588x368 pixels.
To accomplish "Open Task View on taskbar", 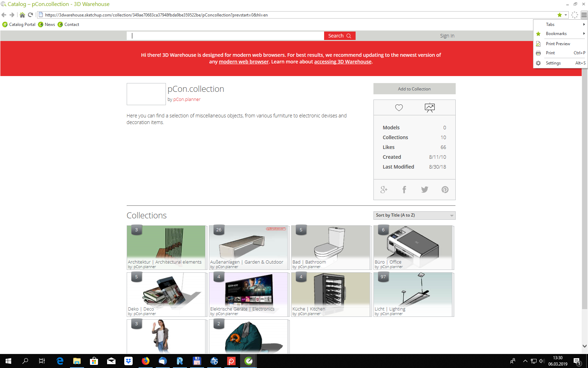I will [x=42, y=361].
